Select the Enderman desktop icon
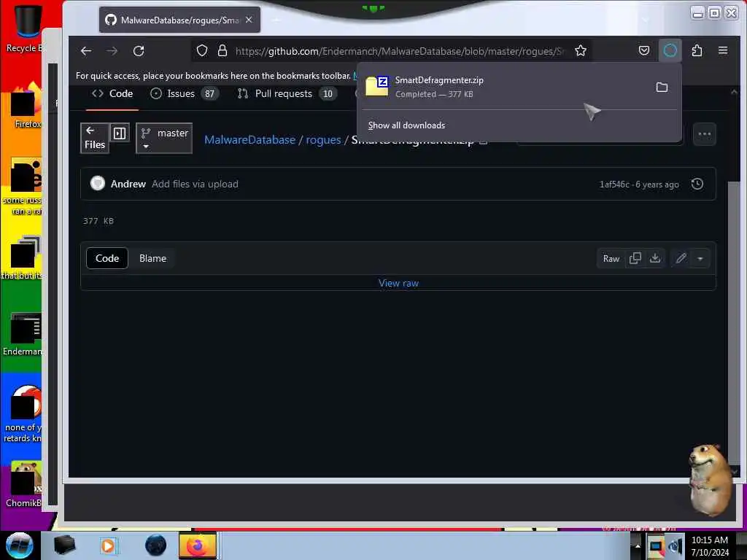The width and height of the screenshot is (747, 560). [23, 334]
